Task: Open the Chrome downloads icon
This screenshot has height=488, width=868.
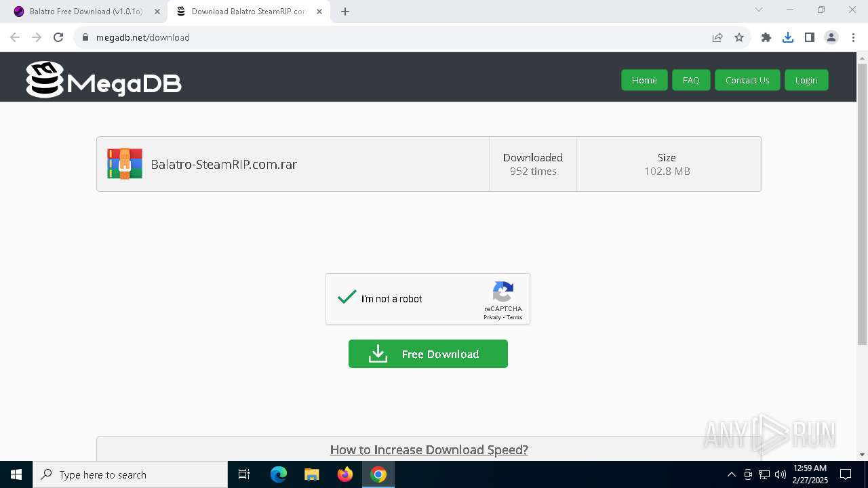Action: click(788, 37)
